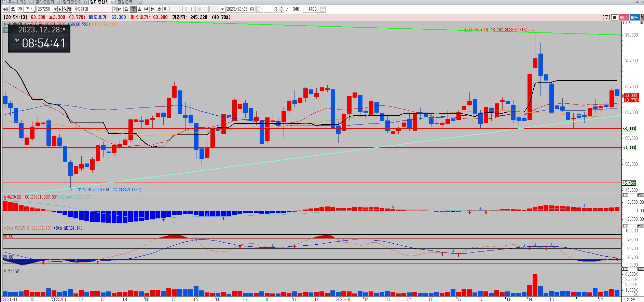
Task: Click the 전 (all markets) button
Action: tap(20, 9)
